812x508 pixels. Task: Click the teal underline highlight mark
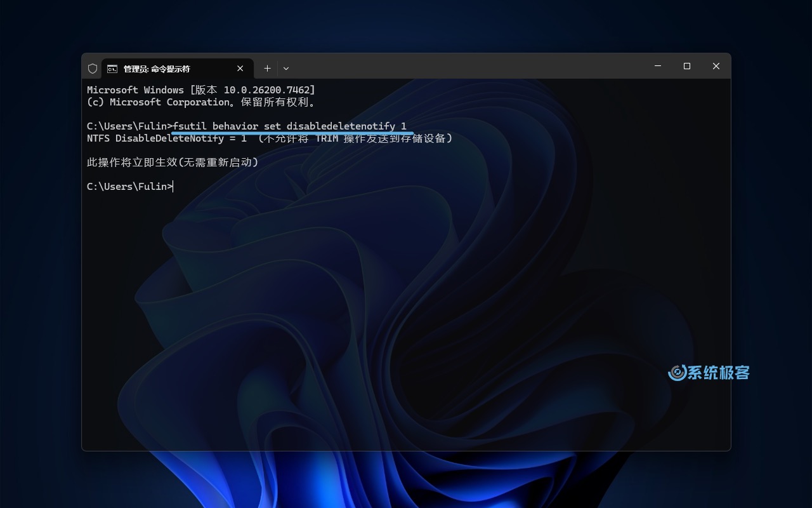291,133
